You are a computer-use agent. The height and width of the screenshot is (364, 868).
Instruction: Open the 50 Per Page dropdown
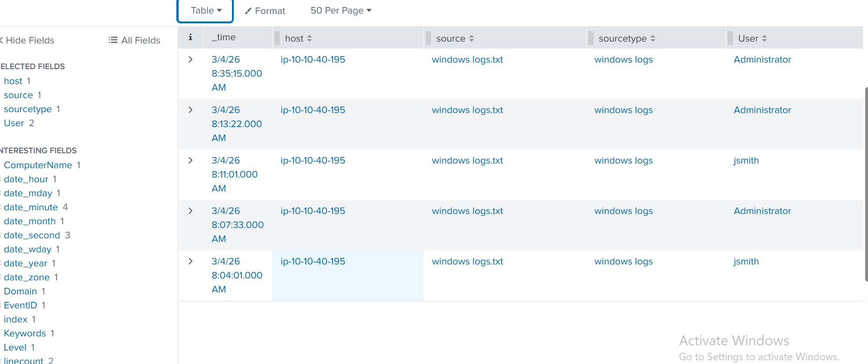[340, 11]
